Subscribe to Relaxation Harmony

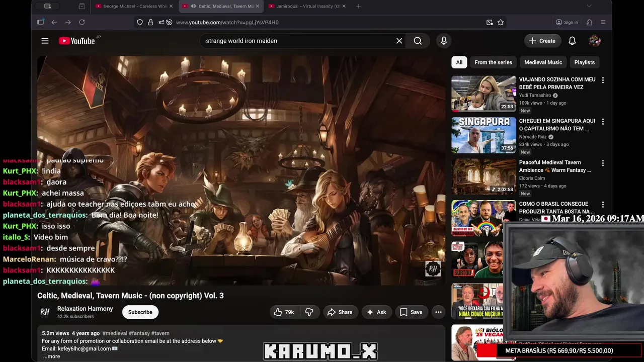coord(140,312)
